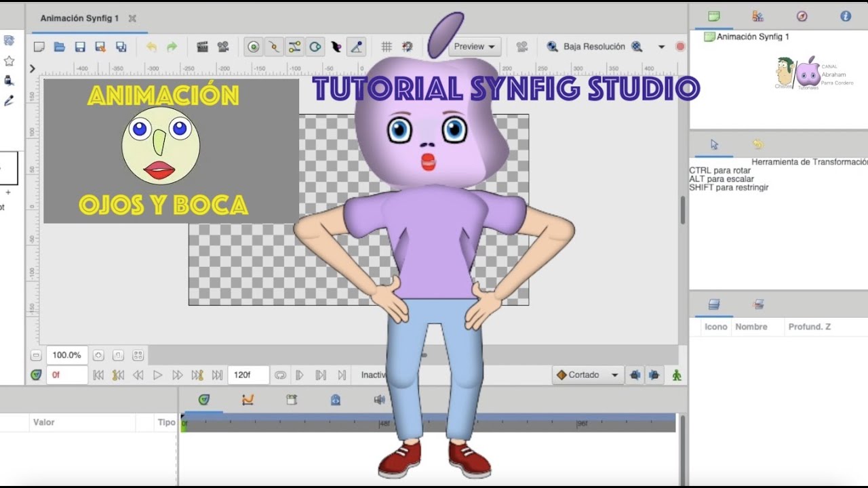This screenshot has width=868, height=488.
Task: Open the Keyframes panel tab
Action: pos(292,400)
